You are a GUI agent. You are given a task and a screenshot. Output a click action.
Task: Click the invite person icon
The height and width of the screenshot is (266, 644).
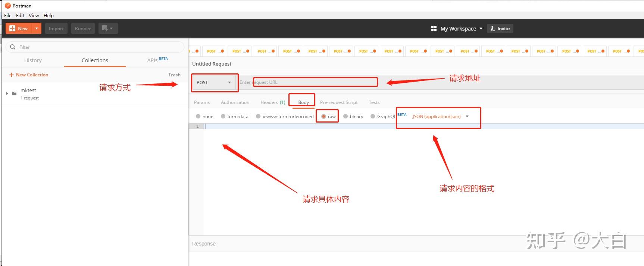[x=493, y=29]
